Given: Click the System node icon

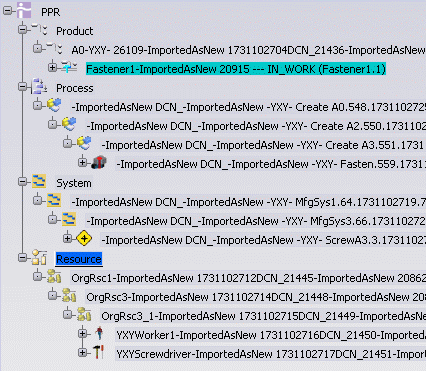Looking at the screenshot, I should click(39, 181).
